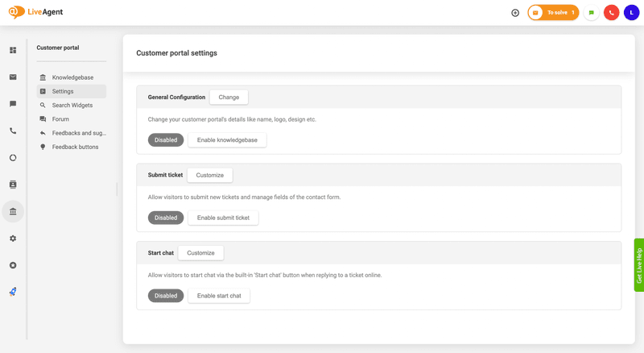Click the green chat status icon

coord(592,13)
